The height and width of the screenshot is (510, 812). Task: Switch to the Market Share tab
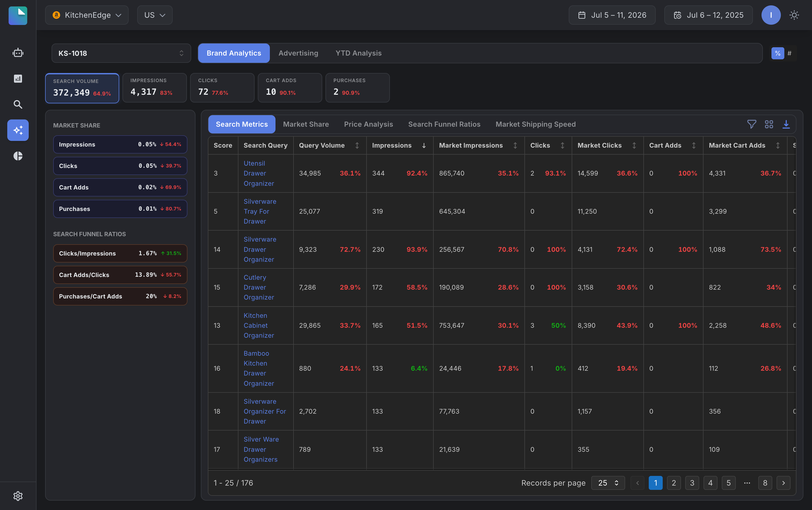[306, 124]
